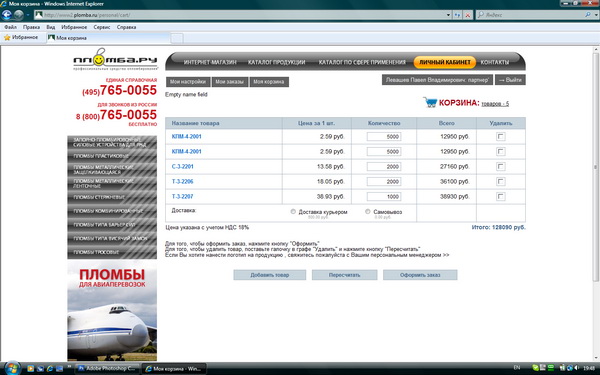Screen dimensions: 600x375
Task: Click quantity field for Т-3-2207
Action: tap(384, 196)
